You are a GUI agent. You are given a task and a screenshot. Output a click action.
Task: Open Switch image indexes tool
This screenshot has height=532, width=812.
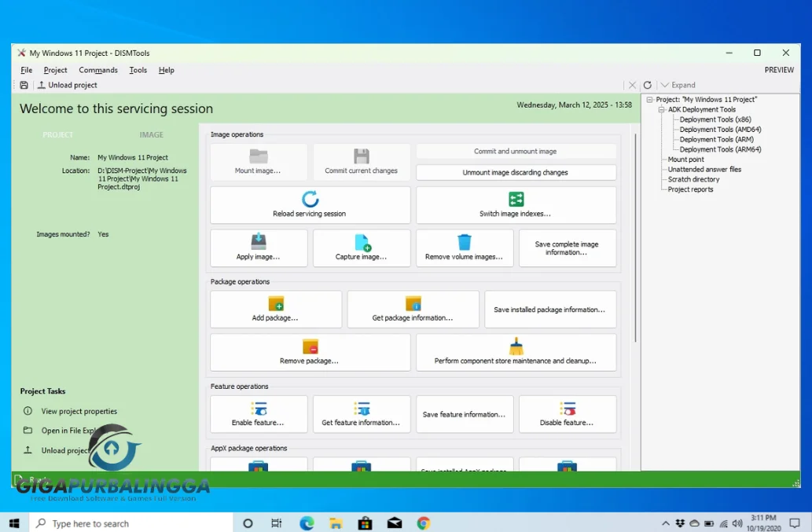pyautogui.click(x=516, y=205)
